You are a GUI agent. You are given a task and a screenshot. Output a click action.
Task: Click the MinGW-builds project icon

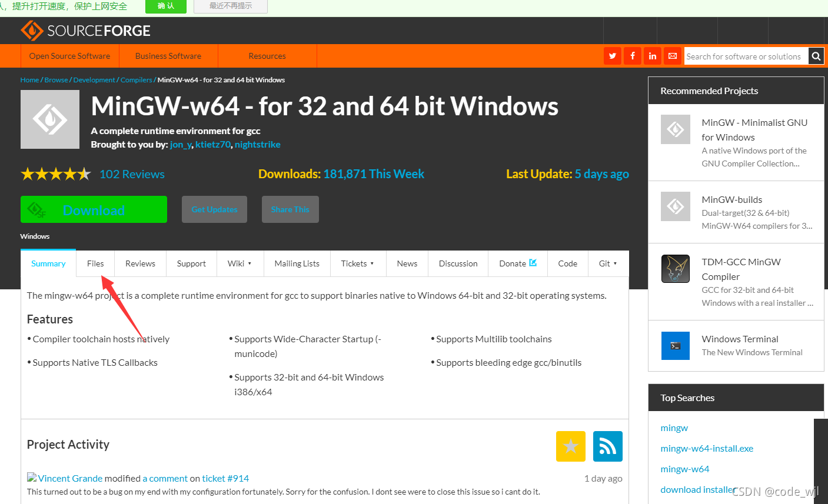click(676, 206)
